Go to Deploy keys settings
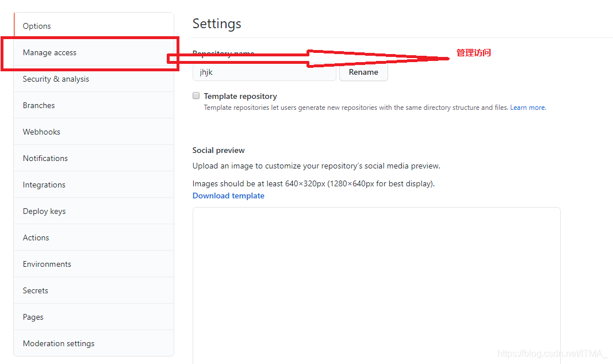This screenshot has height=364, width=613. tap(94, 211)
